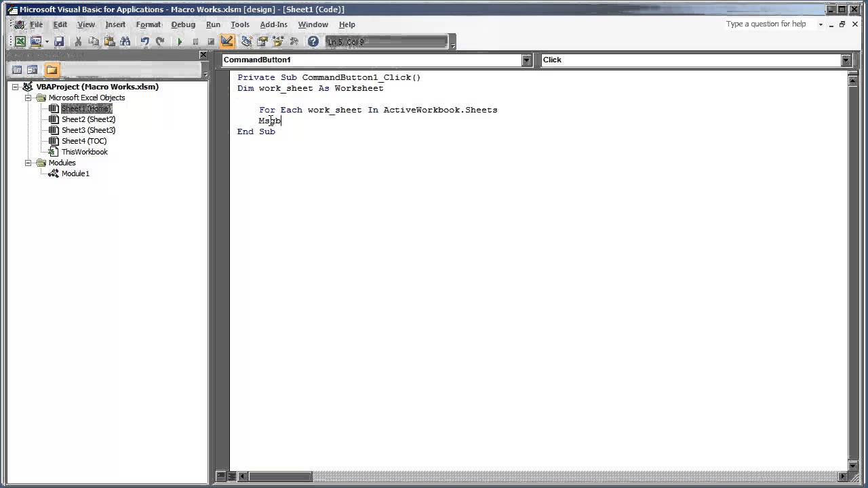Open Project Explorer toolbar options arrow
This screenshot has height=488, width=868.
pos(205,70)
